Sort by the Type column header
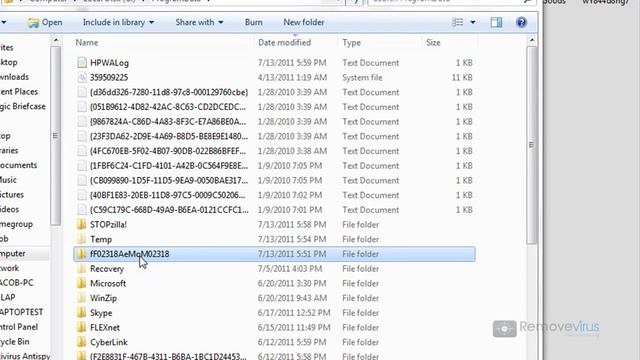The height and width of the screenshot is (360, 640). [351, 42]
